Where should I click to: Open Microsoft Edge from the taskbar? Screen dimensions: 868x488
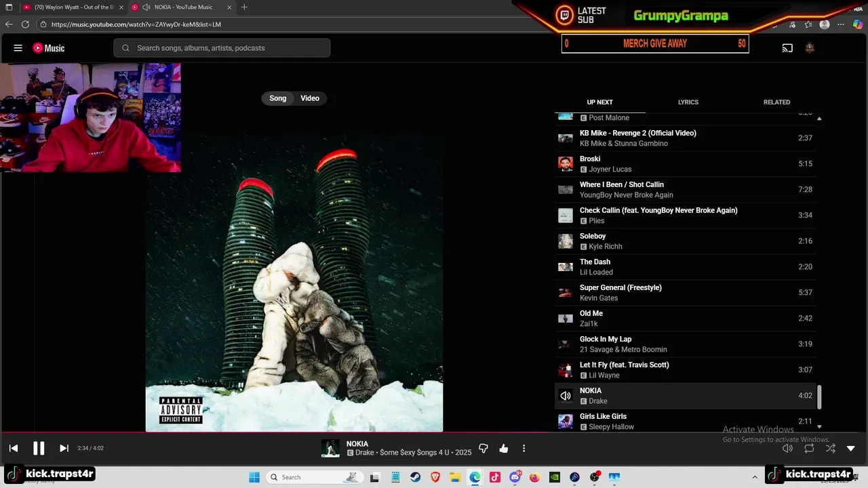(475, 477)
